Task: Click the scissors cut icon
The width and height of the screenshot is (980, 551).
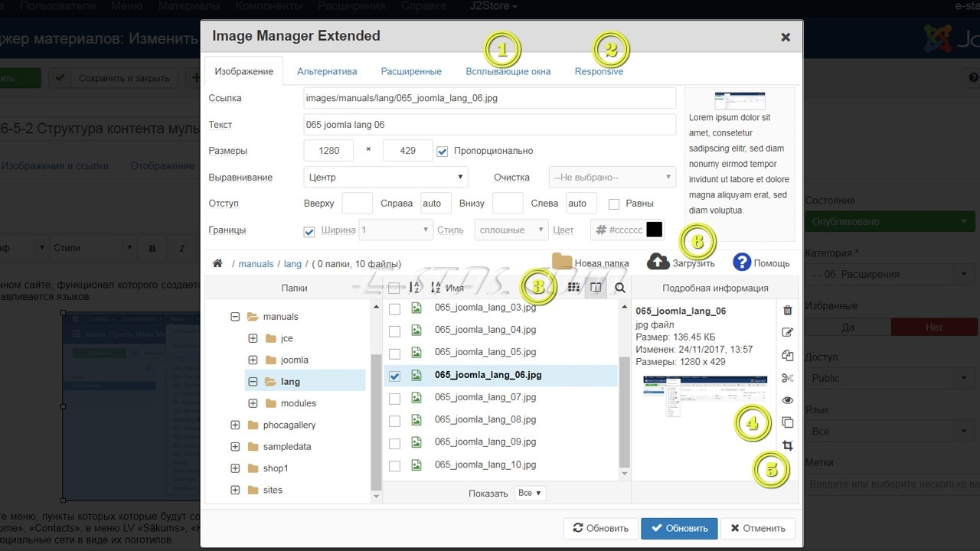Action: (x=787, y=378)
